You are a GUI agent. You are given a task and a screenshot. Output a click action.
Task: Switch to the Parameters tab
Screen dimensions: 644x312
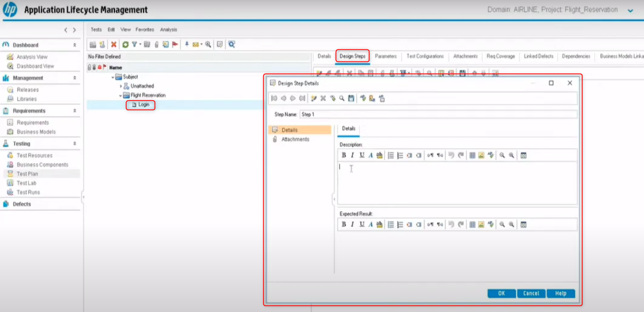click(386, 56)
